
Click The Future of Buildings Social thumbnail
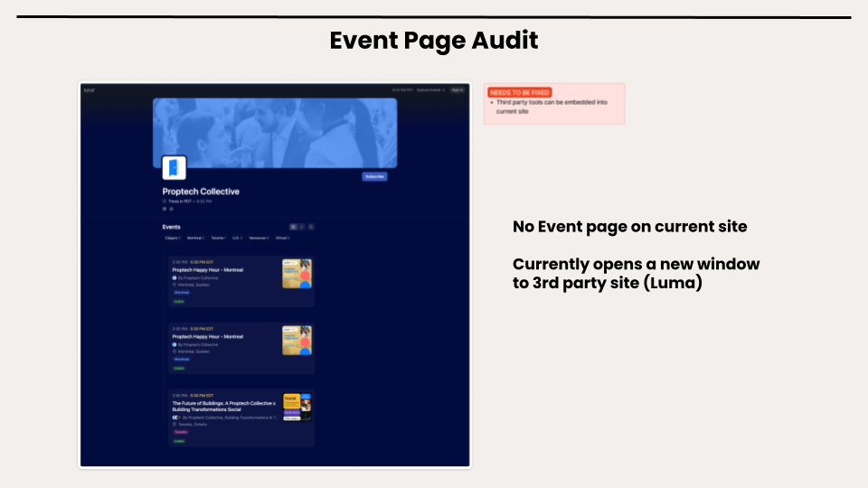point(297,408)
